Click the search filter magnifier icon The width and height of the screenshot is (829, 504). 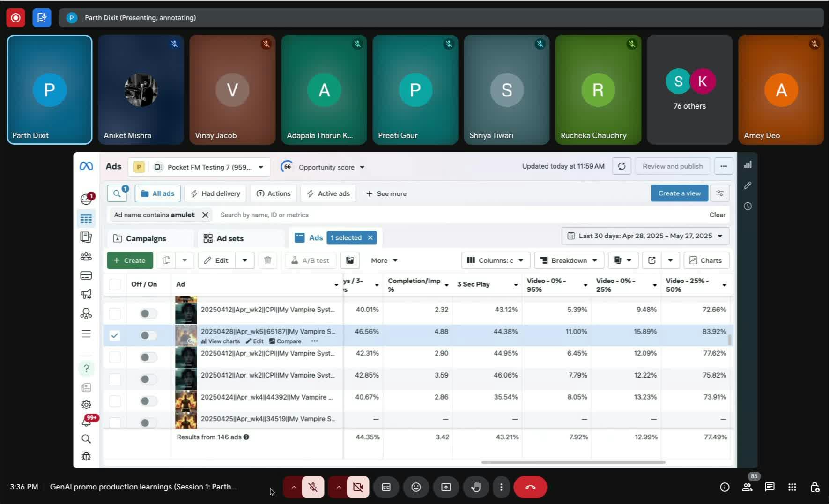pyautogui.click(x=117, y=193)
